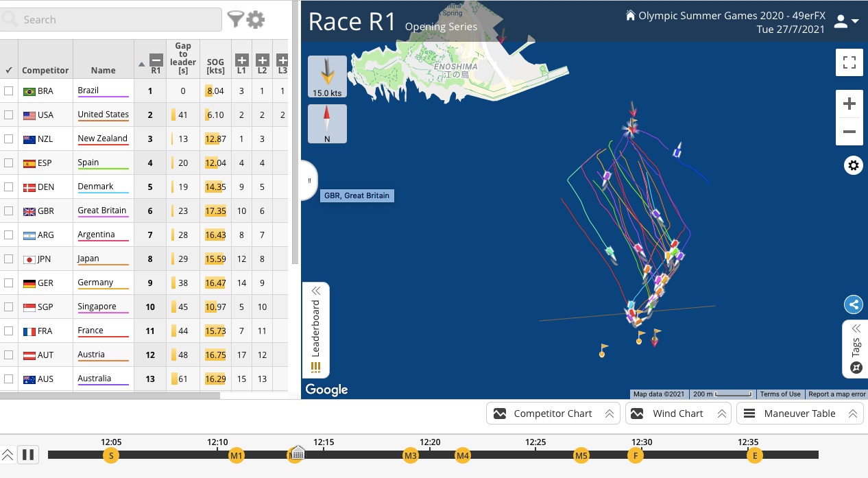Image resolution: width=868 pixels, height=478 pixels.
Task: Jump to end marker E on timeline
Action: point(755,455)
